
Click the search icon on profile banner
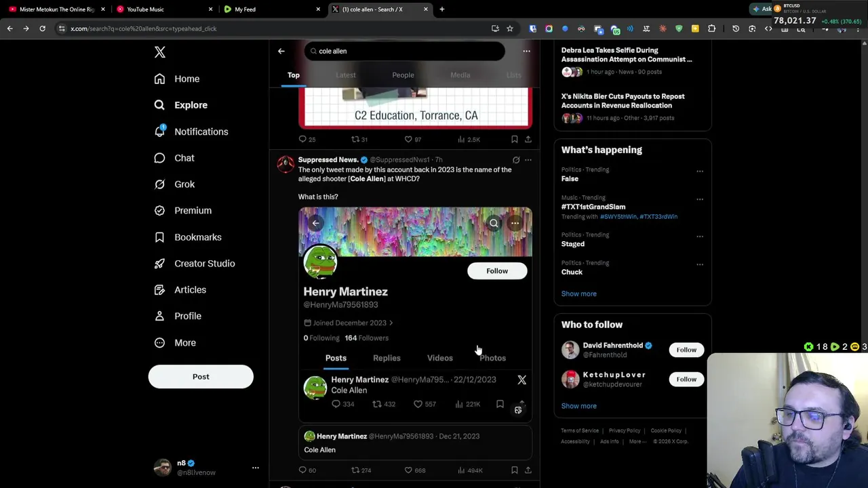pyautogui.click(x=494, y=223)
